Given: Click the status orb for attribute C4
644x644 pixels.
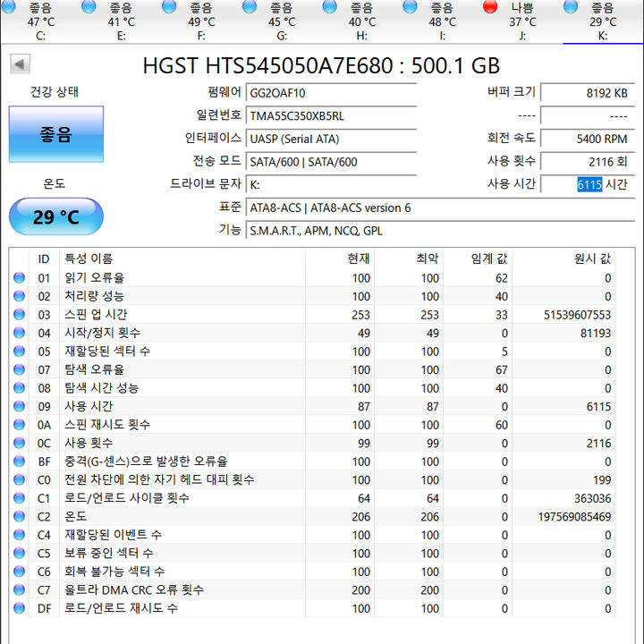Looking at the screenshot, I should (20, 534).
